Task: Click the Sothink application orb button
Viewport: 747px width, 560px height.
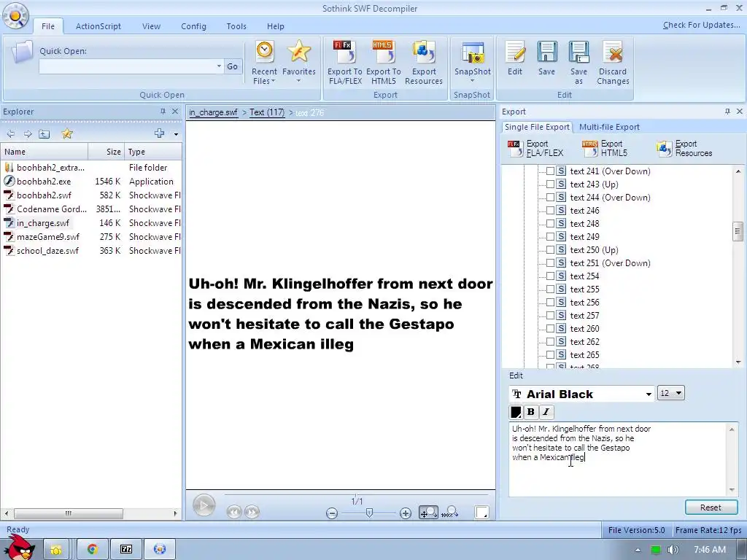Action: click(x=16, y=16)
